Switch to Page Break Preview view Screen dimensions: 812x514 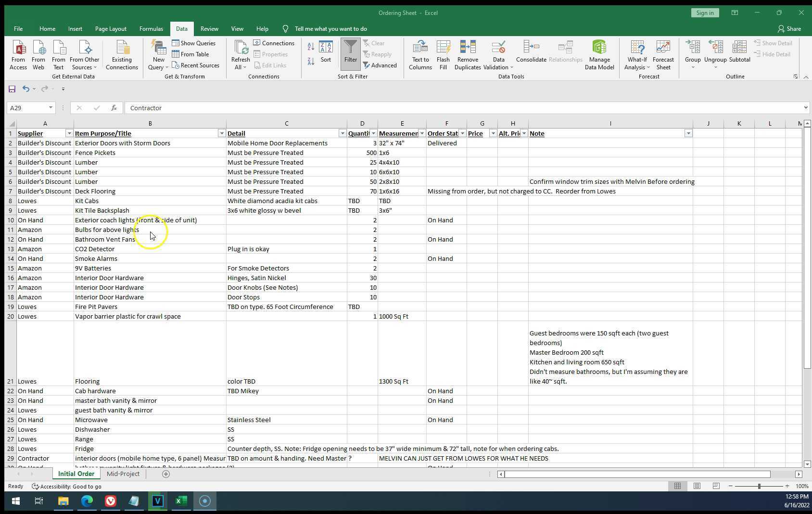coord(716,486)
